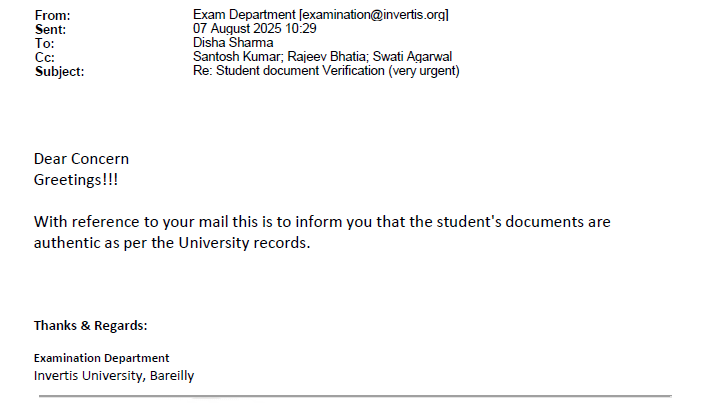Select Swati Agarwal in the Cc line

click(412, 57)
